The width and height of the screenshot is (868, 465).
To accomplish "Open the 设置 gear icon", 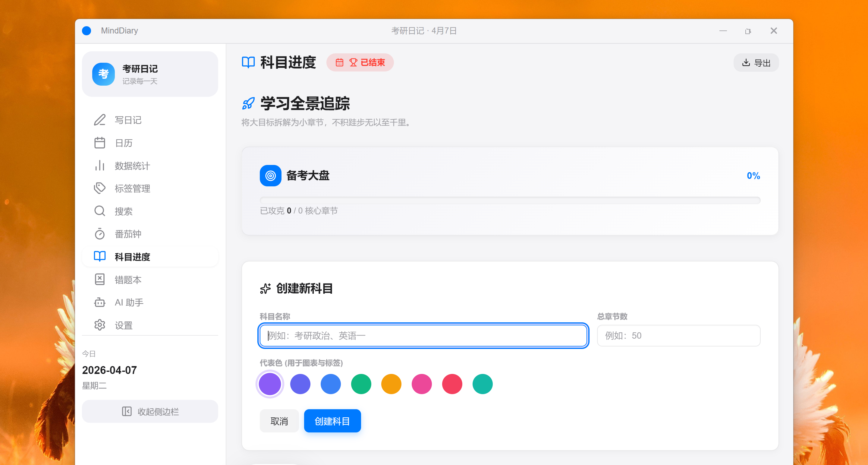I will [x=100, y=325].
